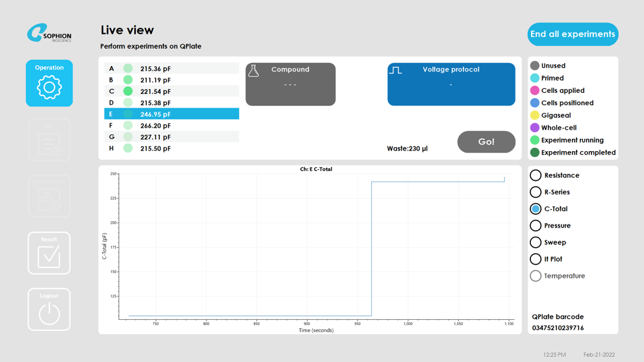Select the Resistance radio button
Image resolution: width=644 pixels, height=362 pixels.
(536, 175)
